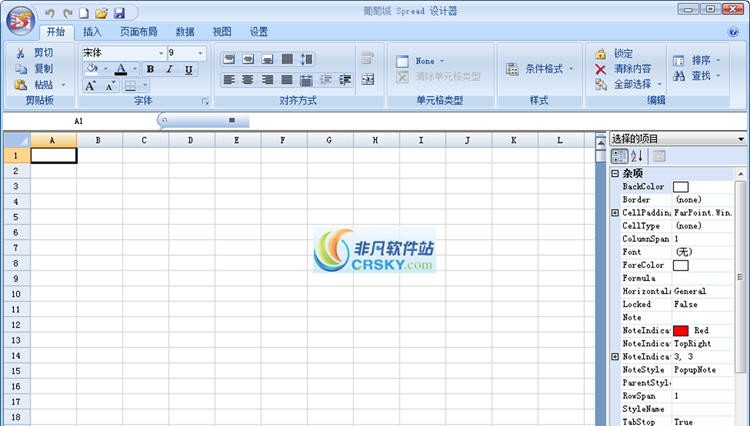Align text right in the alignment group
750x426 pixels.
[267, 79]
